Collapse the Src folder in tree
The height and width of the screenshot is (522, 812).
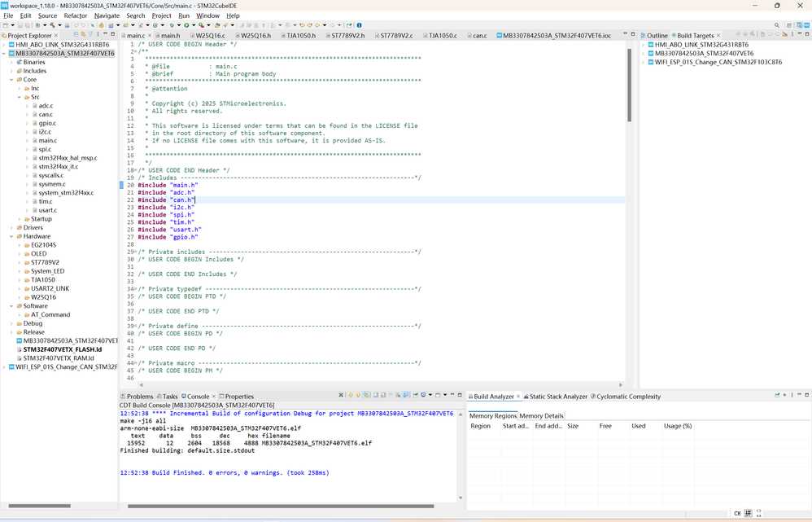pyautogui.click(x=20, y=97)
